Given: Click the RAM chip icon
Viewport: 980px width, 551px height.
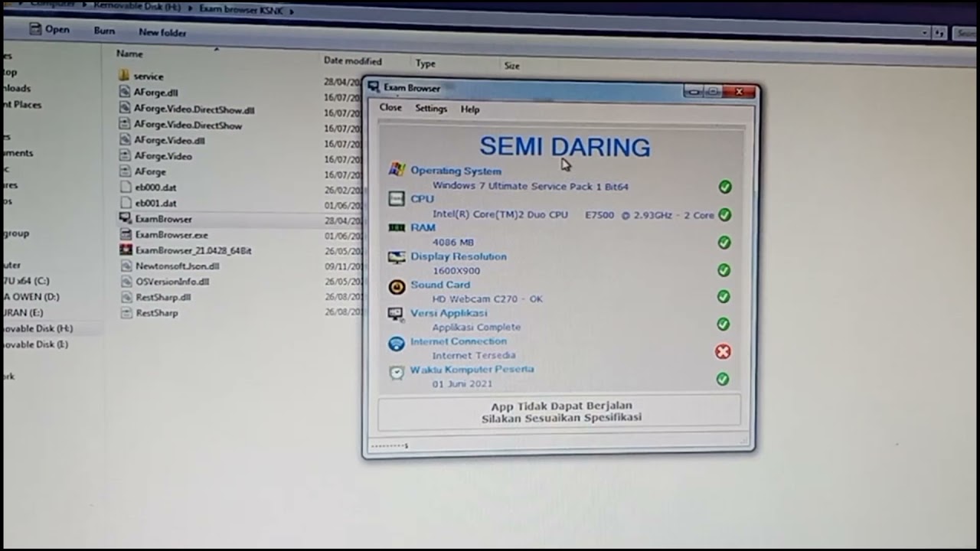Looking at the screenshot, I should pos(397,227).
